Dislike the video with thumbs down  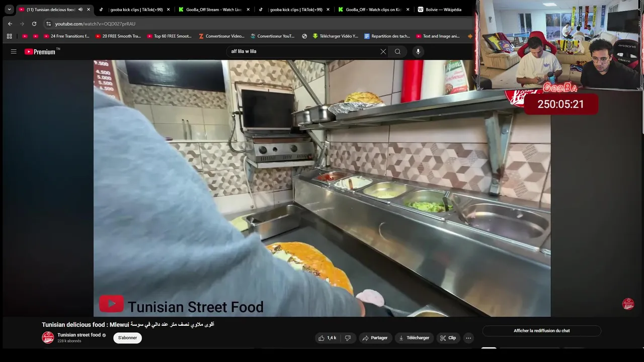pos(348,338)
